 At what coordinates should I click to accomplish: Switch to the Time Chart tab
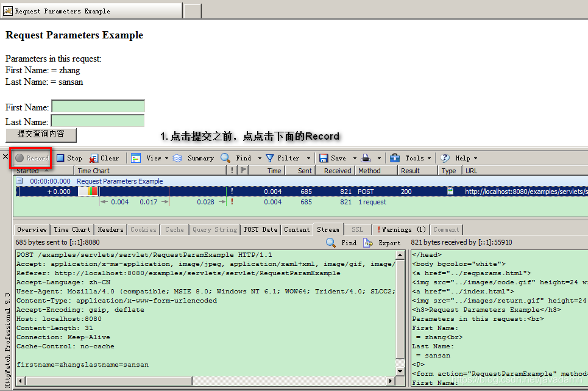pos(72,229)
